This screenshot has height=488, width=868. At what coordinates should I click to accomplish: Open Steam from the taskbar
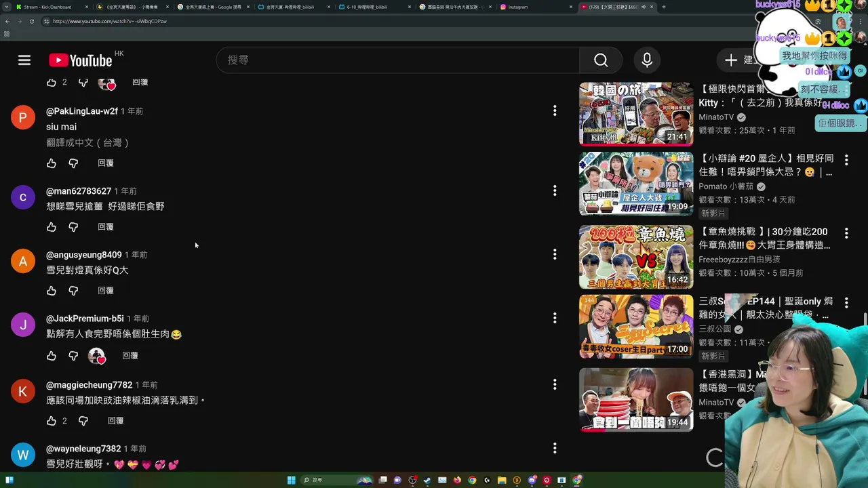[x=427, y=480]
